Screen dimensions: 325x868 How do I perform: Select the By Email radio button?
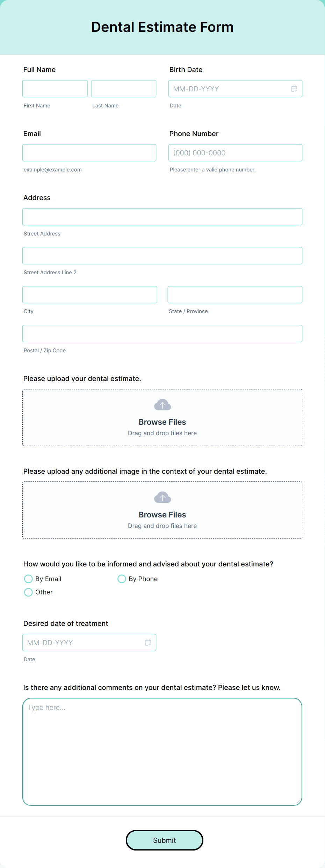click(x=28, y=579)
